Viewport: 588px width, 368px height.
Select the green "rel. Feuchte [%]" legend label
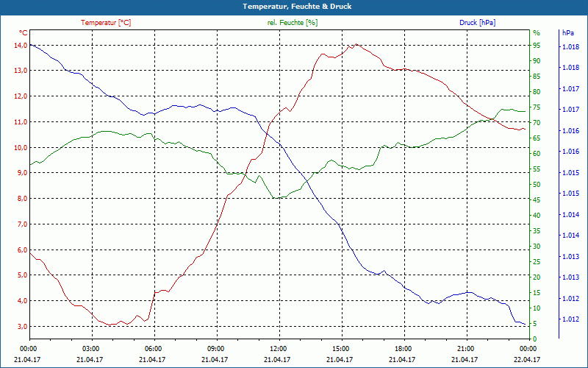tap(293, 23)
